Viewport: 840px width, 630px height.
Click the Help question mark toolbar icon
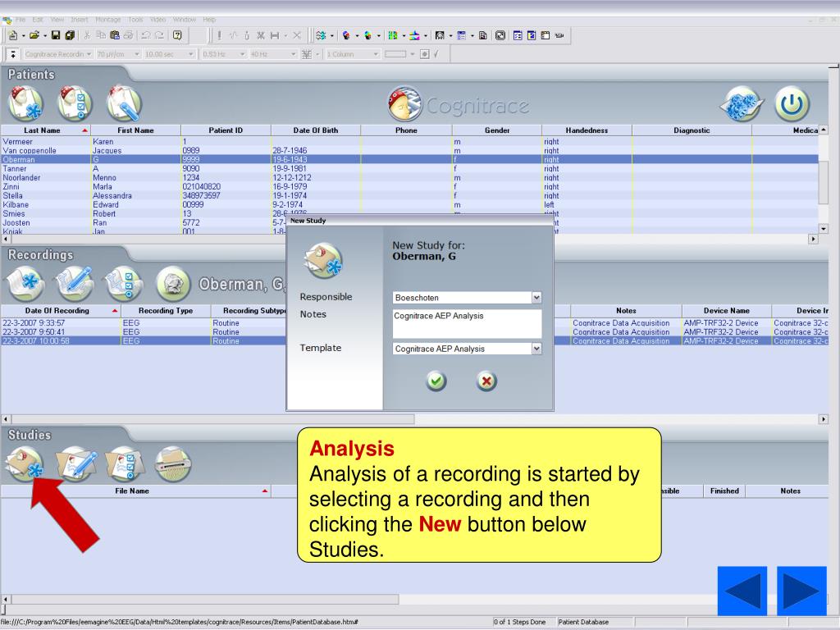(177, 35)
